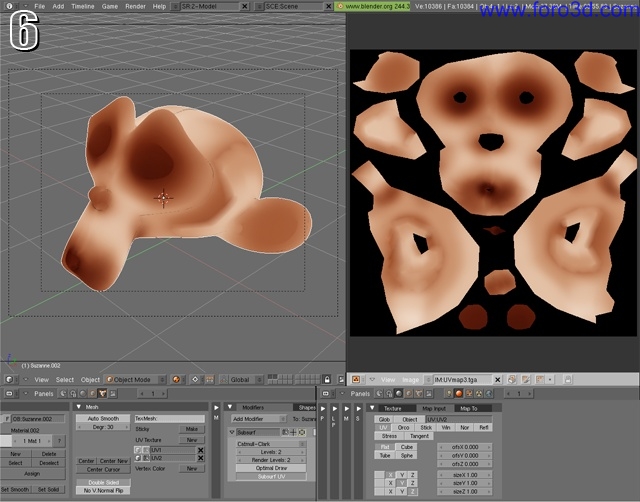Viewport: 640px width, 502px height.
Task: Open the Image Editor window type icon
Action: pyautogui.click(x=356, y=380)
